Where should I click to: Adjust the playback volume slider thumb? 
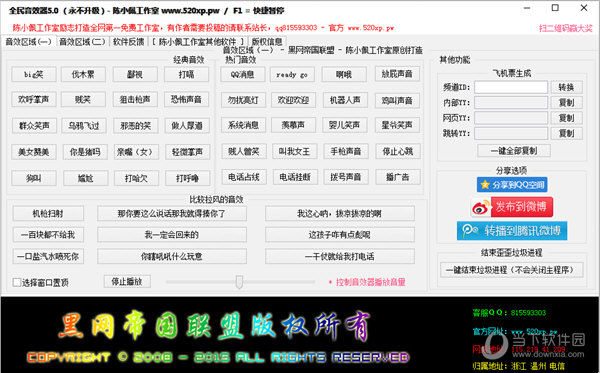[x=239, y=282]
